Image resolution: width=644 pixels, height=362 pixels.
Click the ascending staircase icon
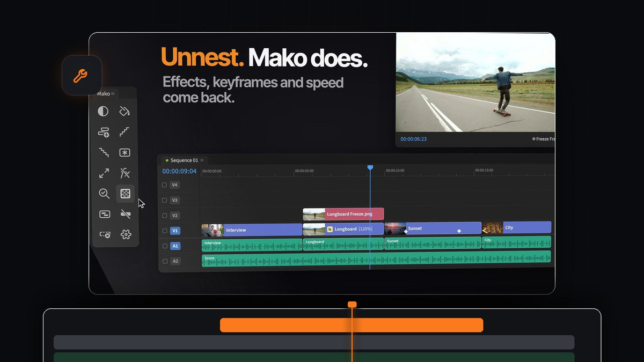tap(125, 131)
